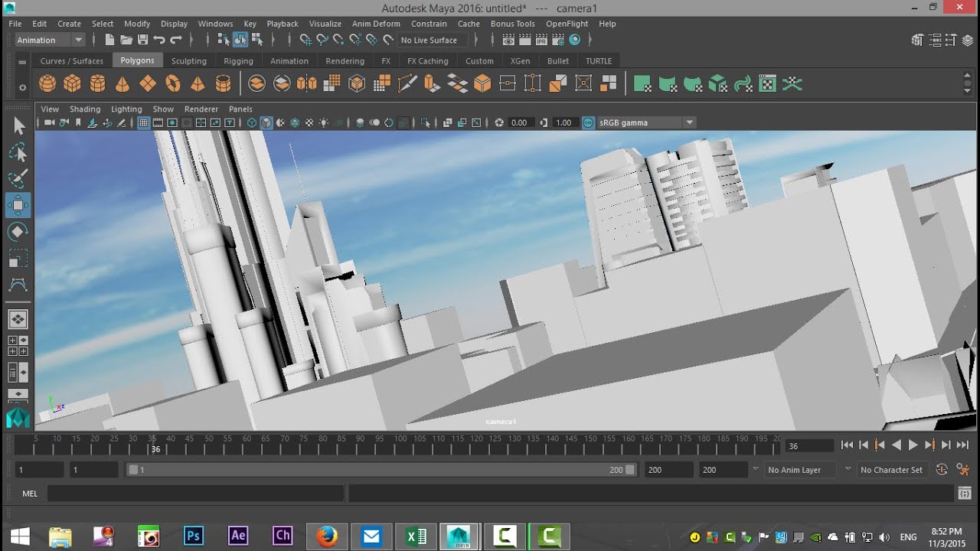The height and width of the screenshot is (551, 980).
Task: Open the Modify menu
Action: point(137,24)
